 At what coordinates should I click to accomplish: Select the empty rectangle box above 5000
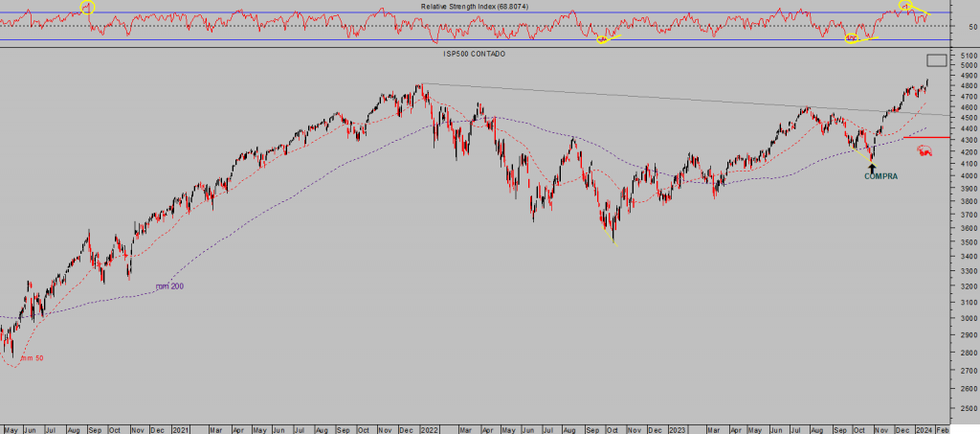click(936, 60)
